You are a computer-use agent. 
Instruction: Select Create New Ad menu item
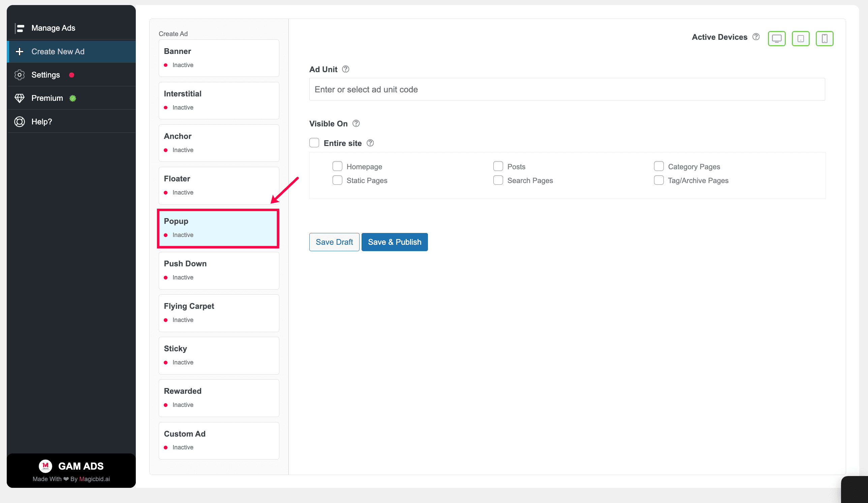[71, 52]
